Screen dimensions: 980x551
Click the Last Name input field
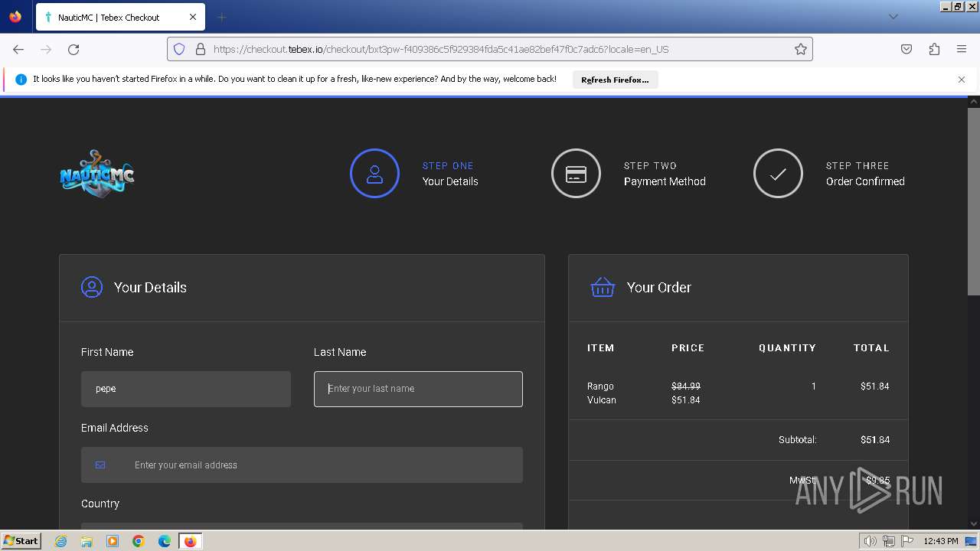pos(418,389)
